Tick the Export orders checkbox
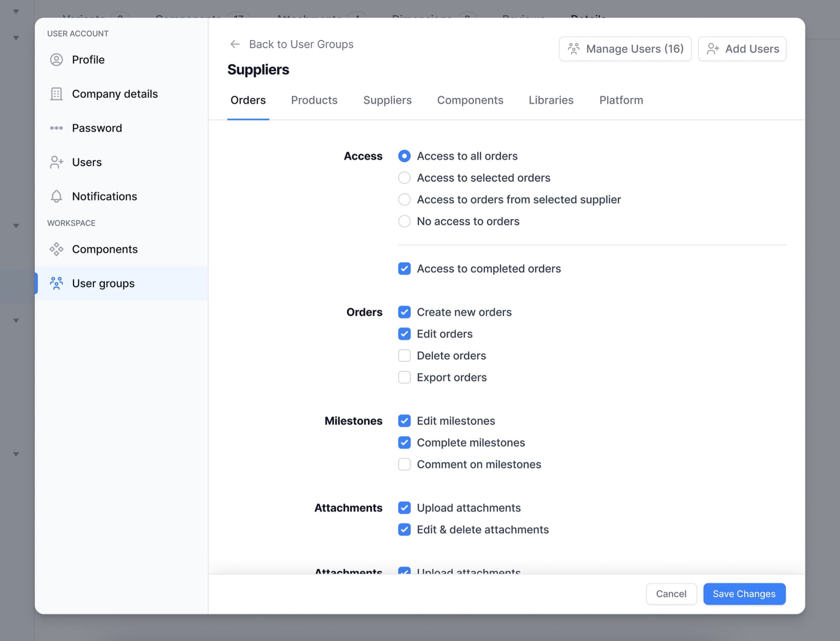Viewport: 840px width, 641px height. [404, 378]
